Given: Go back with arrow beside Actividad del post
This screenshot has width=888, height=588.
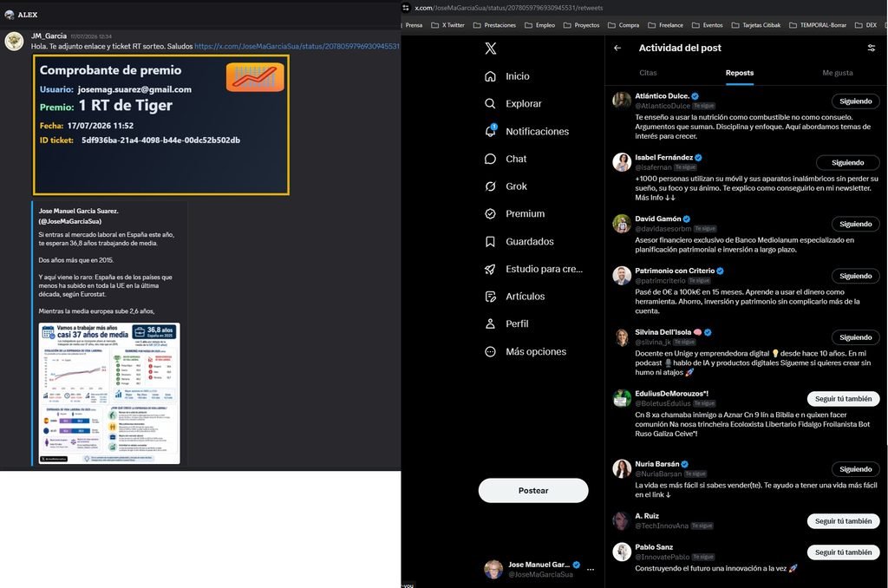Looking at the screenshot, I should coord(617,49).
